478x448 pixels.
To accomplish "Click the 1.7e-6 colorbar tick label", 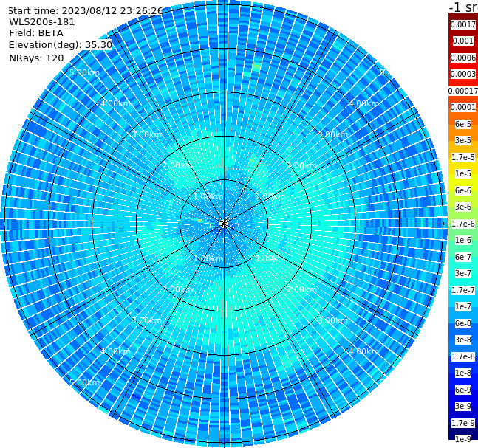I will (463, 224).
